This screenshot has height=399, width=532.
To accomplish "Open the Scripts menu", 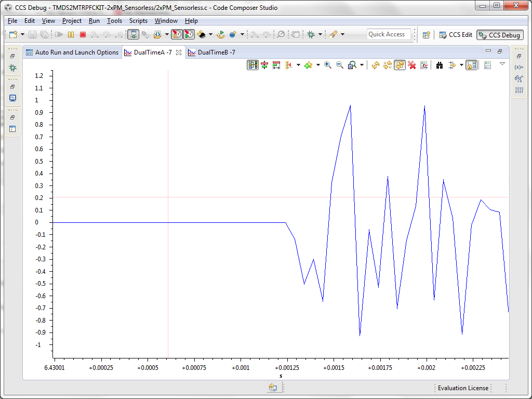I will pyautogui.click(x=138, y=21).
